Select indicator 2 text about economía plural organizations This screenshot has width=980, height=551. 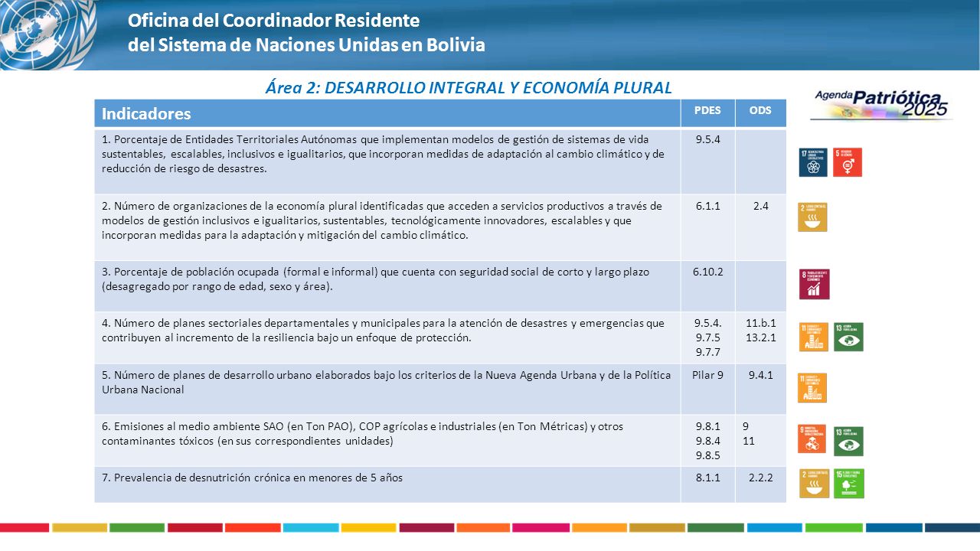click(x=382, y=220)
